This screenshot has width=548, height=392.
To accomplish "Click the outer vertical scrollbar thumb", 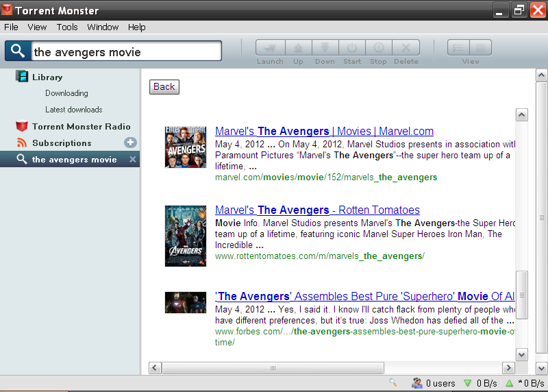I will pos(541,217).
